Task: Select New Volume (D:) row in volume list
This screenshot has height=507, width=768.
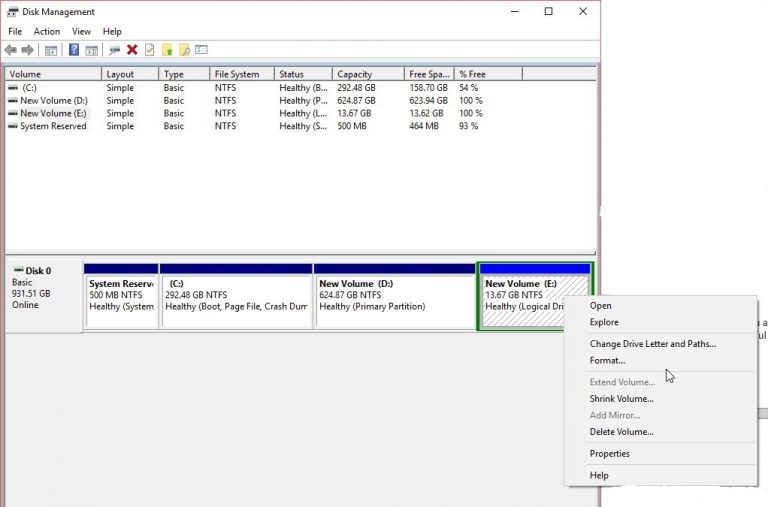Action: [54, 101]
